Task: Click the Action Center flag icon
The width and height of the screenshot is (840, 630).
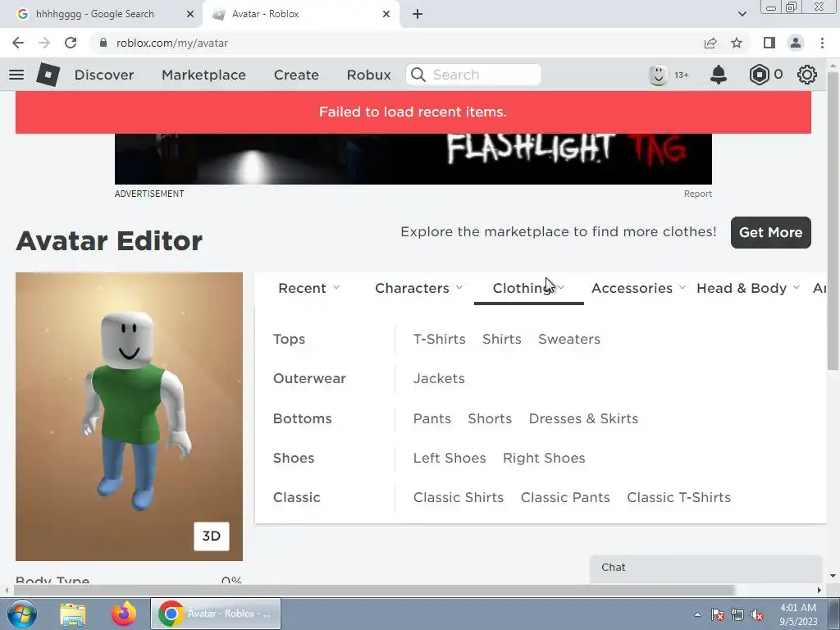Action: tap(717, 615)
